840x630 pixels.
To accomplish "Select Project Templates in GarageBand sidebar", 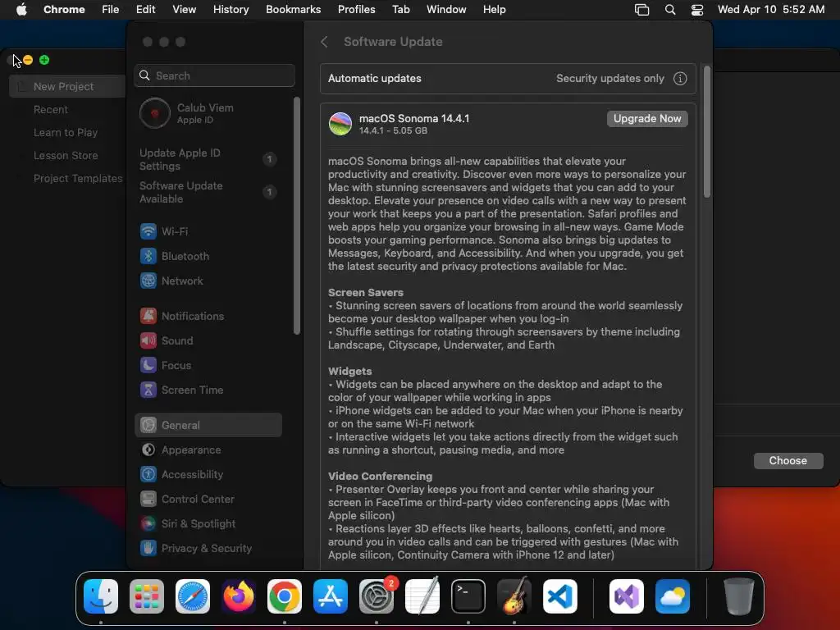I will coord(78,178).
